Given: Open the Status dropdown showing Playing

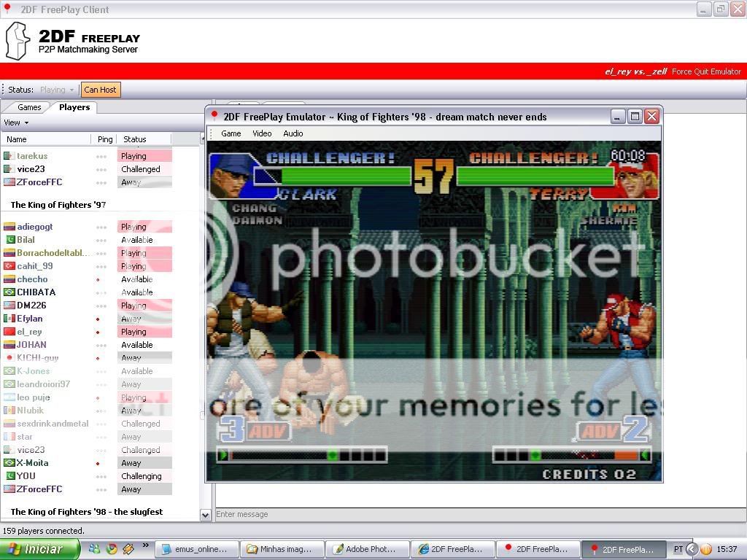Looking at the screenshot, I should tap(57, 90).
